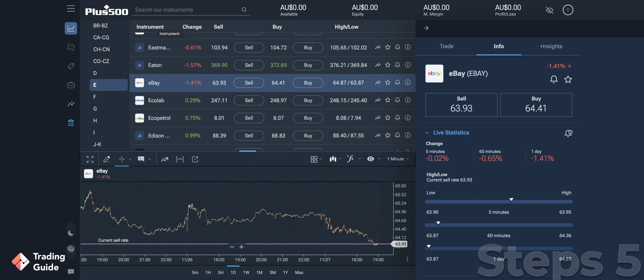Click the chart range bracket tool icon
This screenshot has width=644, height=280.
tap(180, 159)
